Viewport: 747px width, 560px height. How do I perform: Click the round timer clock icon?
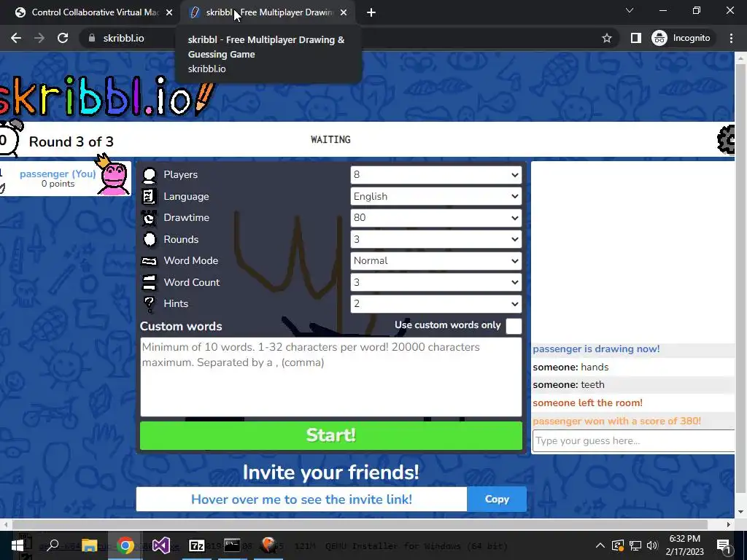point(9,139)
